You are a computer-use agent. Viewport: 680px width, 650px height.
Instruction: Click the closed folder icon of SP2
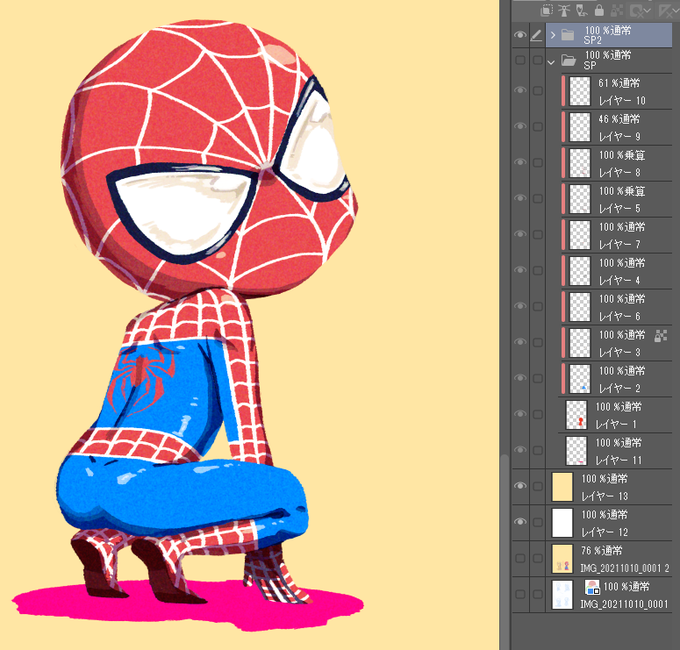pyautogui.click(x=568, y=35)
